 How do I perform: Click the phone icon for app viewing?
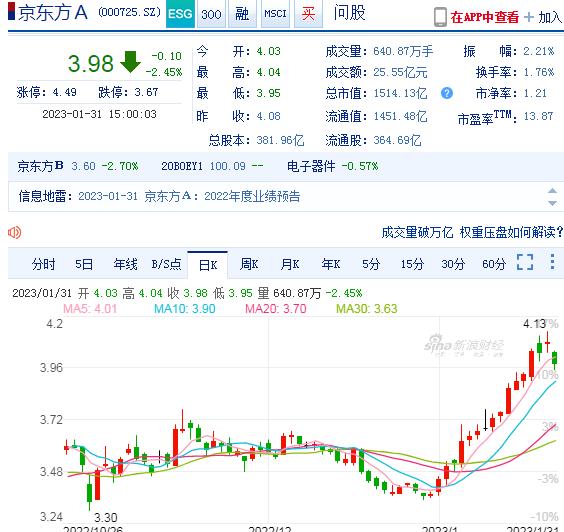click(440, 17)
